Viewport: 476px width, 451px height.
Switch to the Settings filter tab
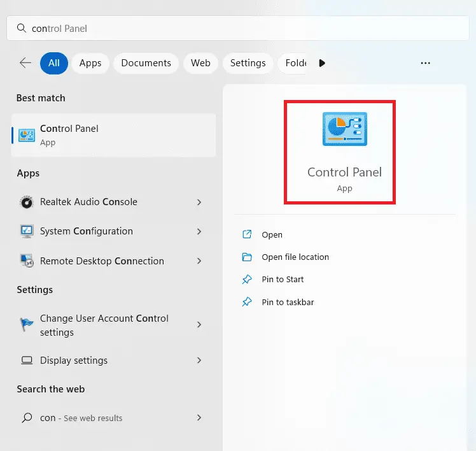pyautogui.click(x=248, y=63)
